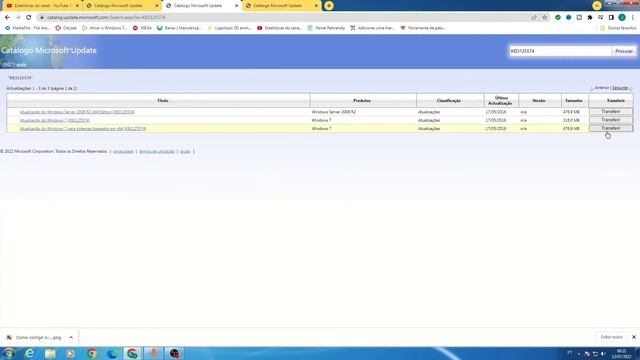Click the square extension icon beside the puzzle piece
This screenshot has height=360, width=640.
(x=579, y=18)
